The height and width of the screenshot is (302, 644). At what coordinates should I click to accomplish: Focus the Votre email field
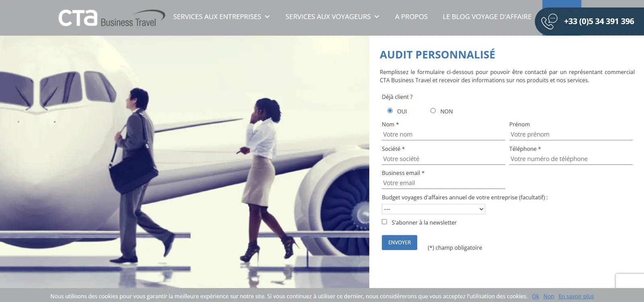443,183
